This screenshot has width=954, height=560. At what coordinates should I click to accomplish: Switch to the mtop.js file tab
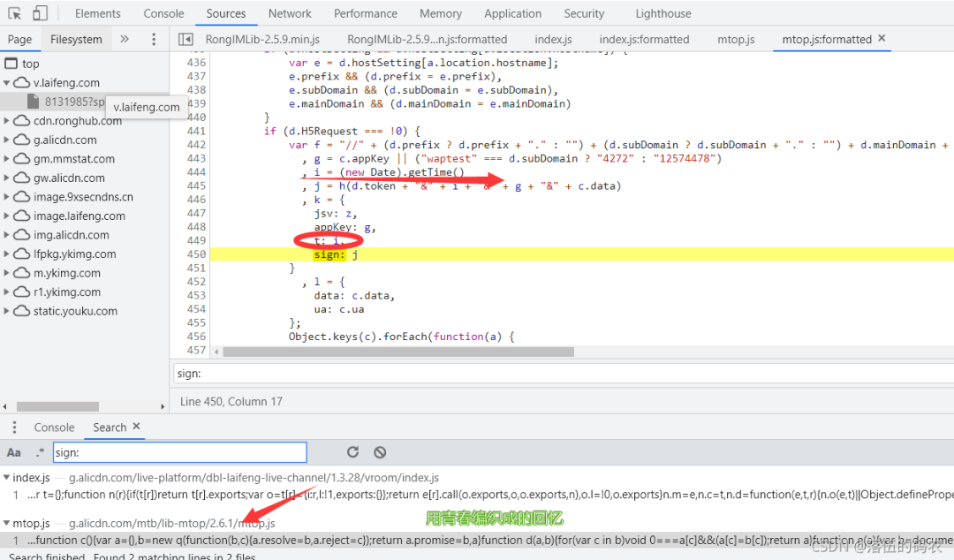tap(736, 40)
